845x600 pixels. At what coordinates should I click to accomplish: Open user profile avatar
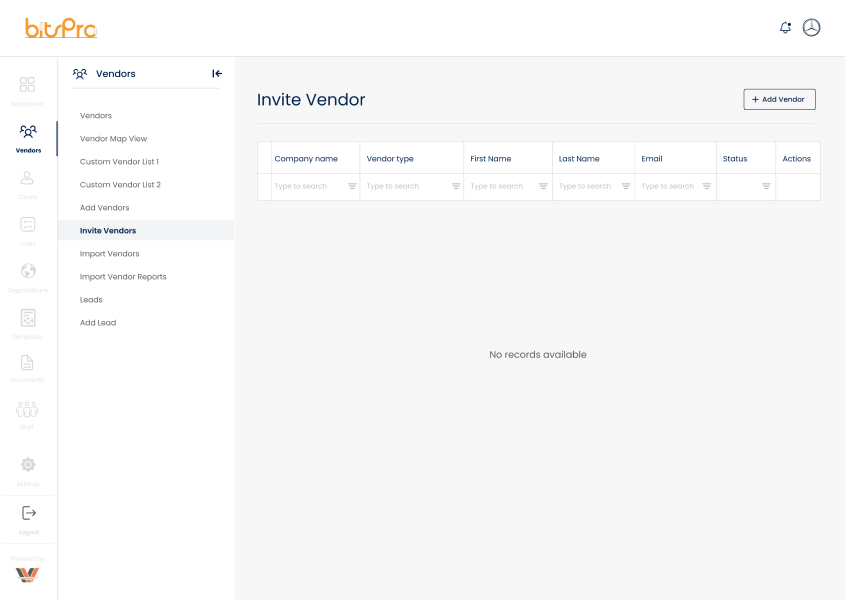(x=811, y=27)
